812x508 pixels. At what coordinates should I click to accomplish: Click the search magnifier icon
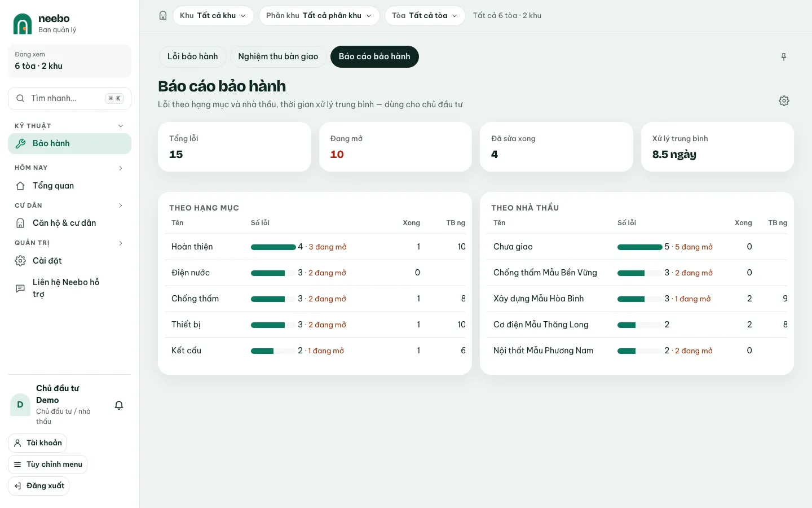[20, 98]
